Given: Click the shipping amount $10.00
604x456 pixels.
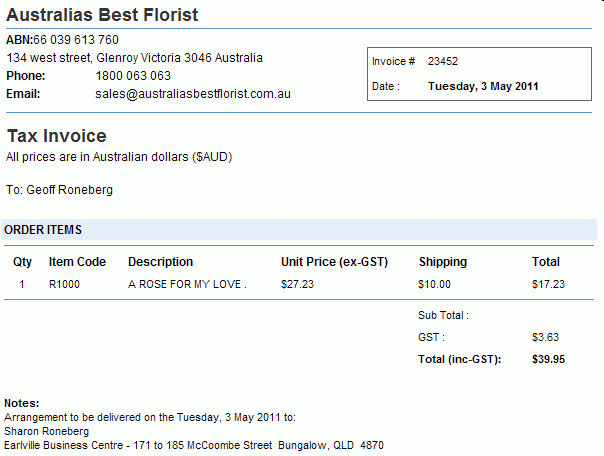Looking at the screenshot, I should (x=434, y=284).
